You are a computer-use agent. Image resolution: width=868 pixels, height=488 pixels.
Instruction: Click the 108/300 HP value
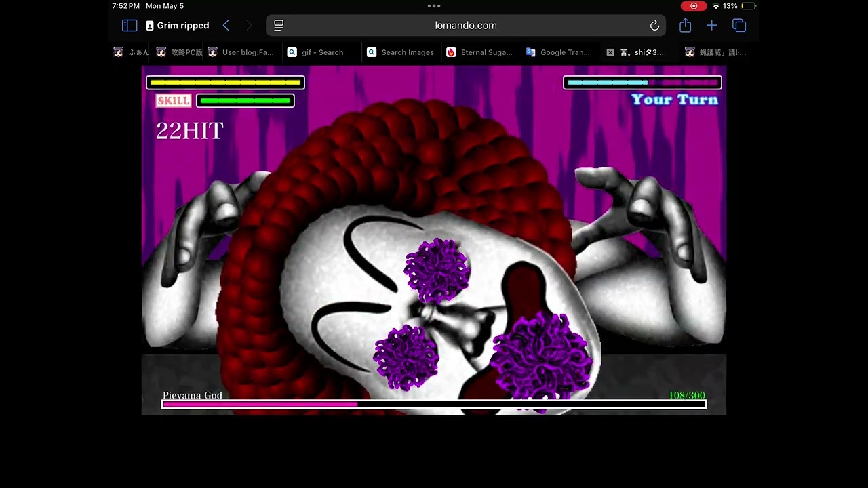click(687, 395)
